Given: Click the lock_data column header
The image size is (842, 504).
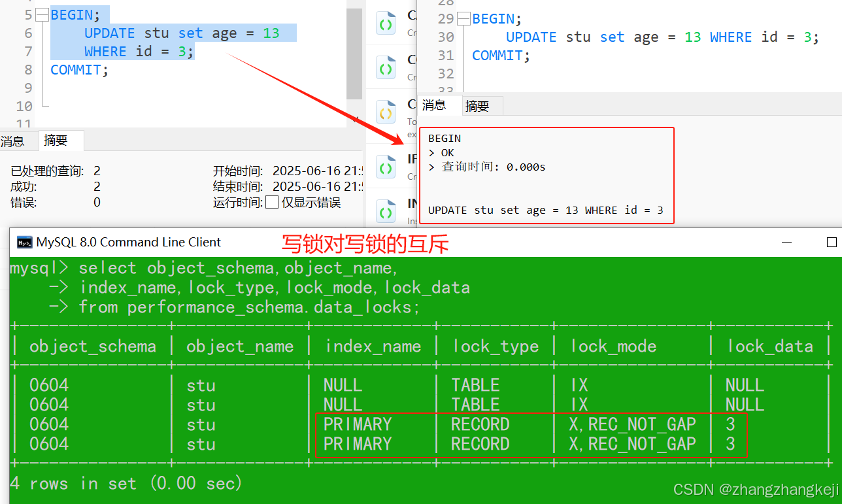Looking at the screenshot, I should click(770, 346).
